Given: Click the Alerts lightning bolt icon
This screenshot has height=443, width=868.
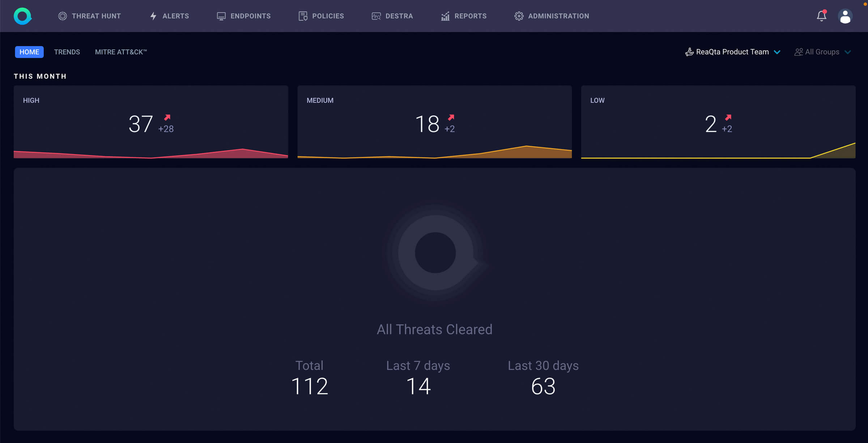Looking at the screenshot, I should (x=153, y=16).
